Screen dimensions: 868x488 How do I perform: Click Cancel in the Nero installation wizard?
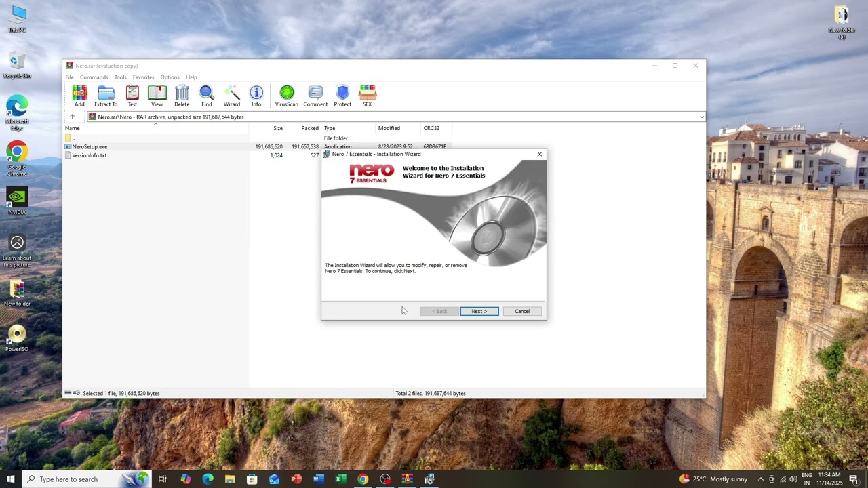click(x=522, y=311)
